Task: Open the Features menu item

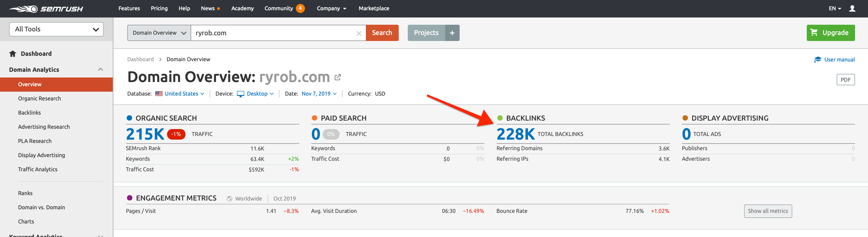Action: [x=129, y=8]
